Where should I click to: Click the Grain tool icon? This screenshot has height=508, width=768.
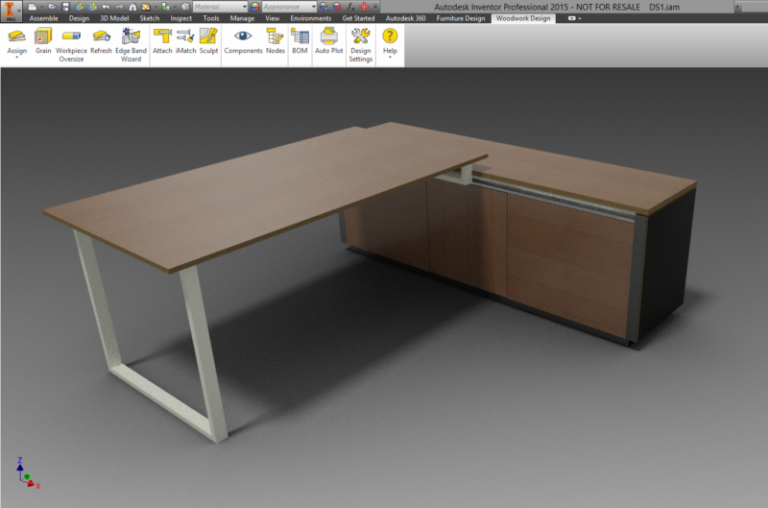click(43, 37)
